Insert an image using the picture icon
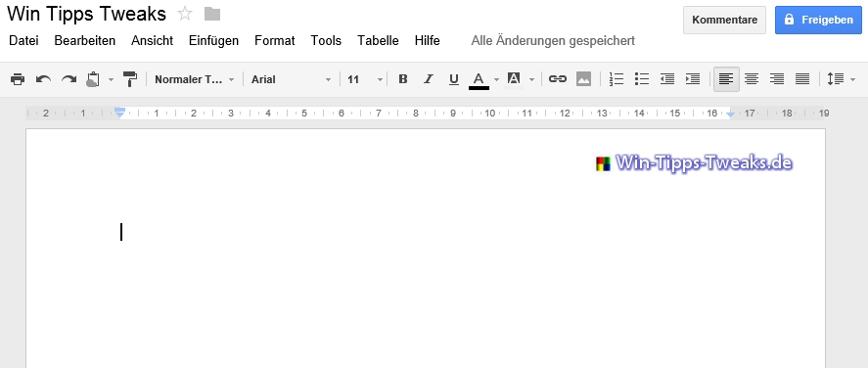The image size is (868, 368). point(583,79)
